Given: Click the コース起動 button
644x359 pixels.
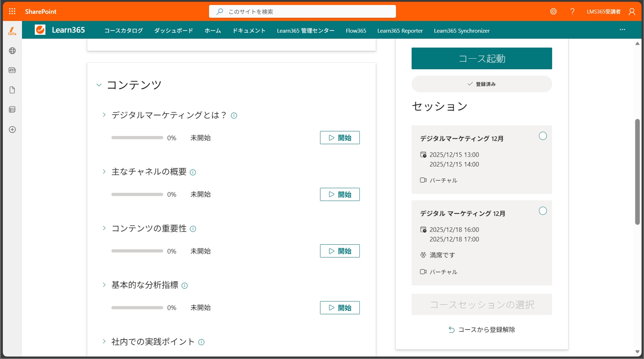Looking at the screenshot, I should [x=481, y=58].
